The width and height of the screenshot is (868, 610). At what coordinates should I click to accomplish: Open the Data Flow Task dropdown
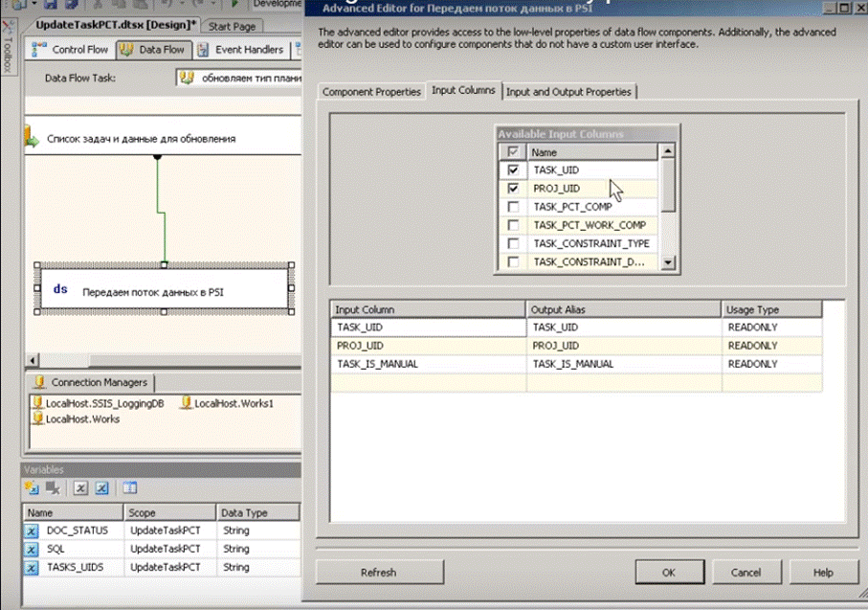(239, 79)
